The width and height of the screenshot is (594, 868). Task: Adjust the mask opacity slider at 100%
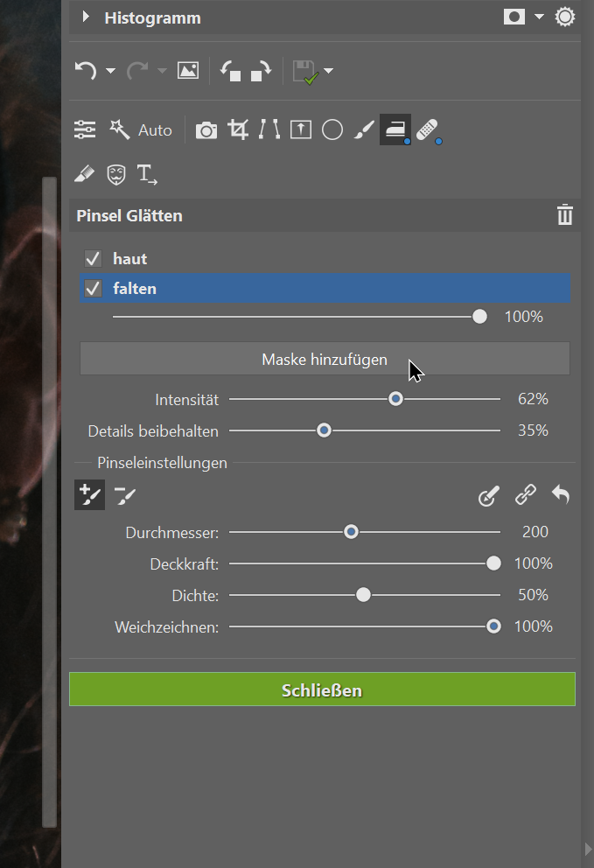[x=479, y=317]
